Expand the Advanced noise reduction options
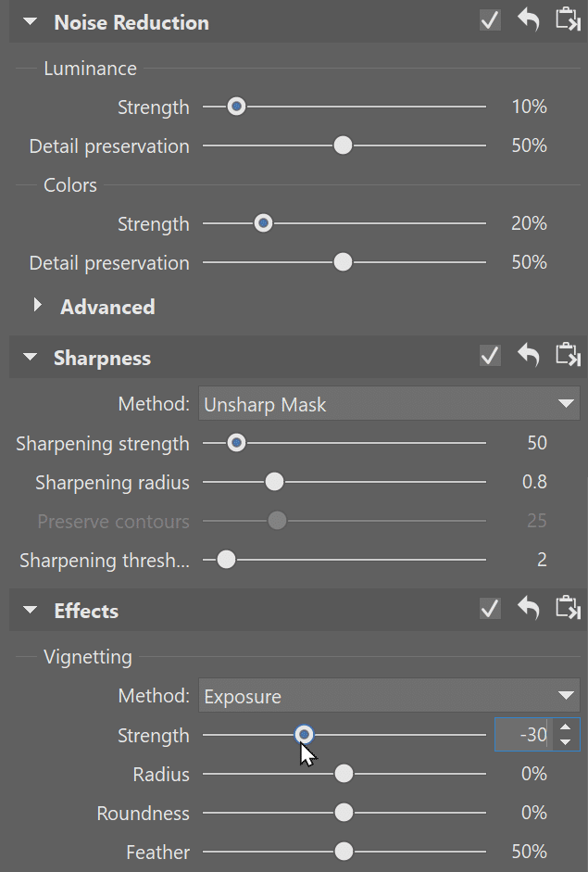Screen dimensions: 588x872 [x=37, y=305]
